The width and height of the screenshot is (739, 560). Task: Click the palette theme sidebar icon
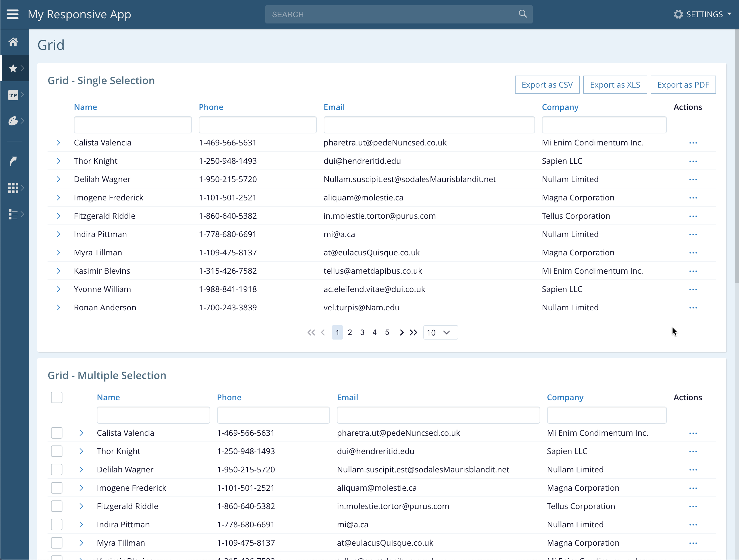(13, 121)
